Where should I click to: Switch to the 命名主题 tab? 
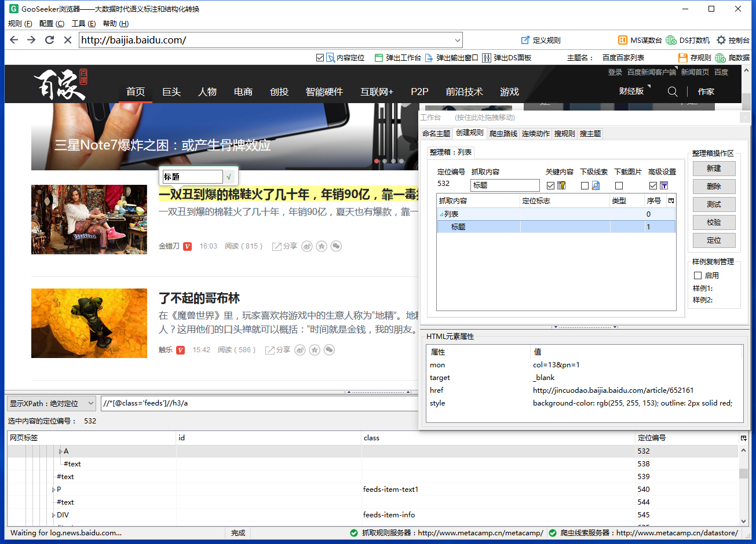pyautogui.click(x=436, y=134)
